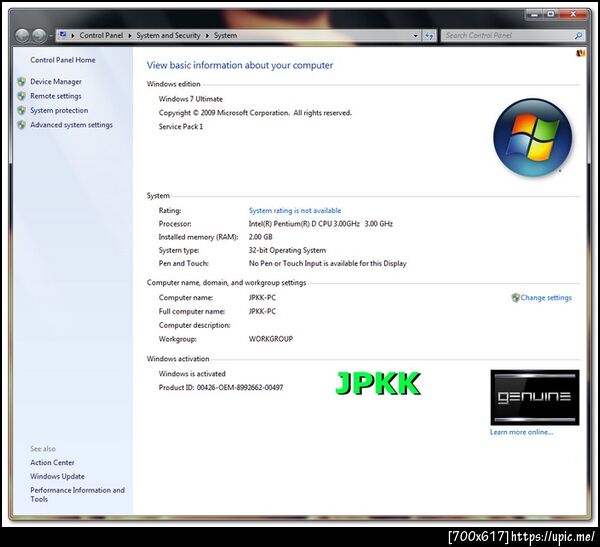
Task: Click the shield icon beside Change settings
Action: (x=515, y=297)
